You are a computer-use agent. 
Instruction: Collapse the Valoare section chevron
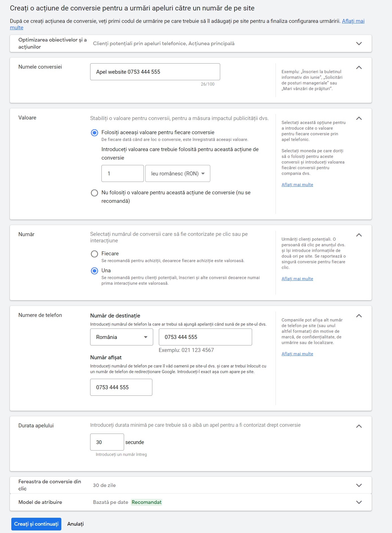pyautogui.click(x=359, y=118)
